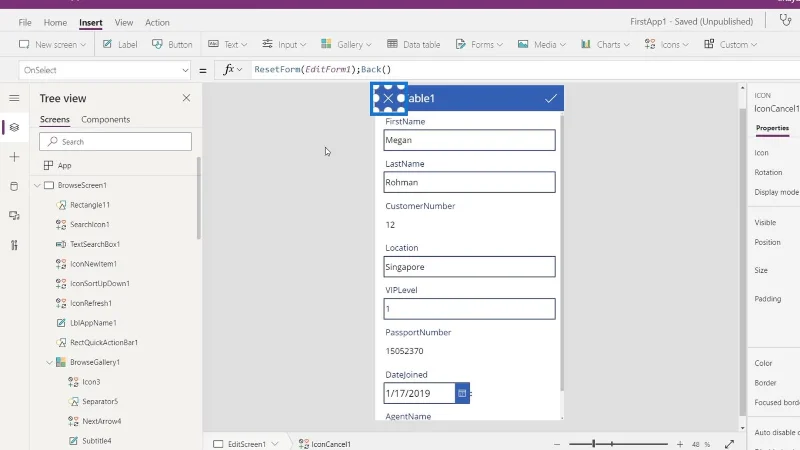Click the formula bar text
Image resolution: width=800 pixels, height=450 pixels.
tap(322, 69)
